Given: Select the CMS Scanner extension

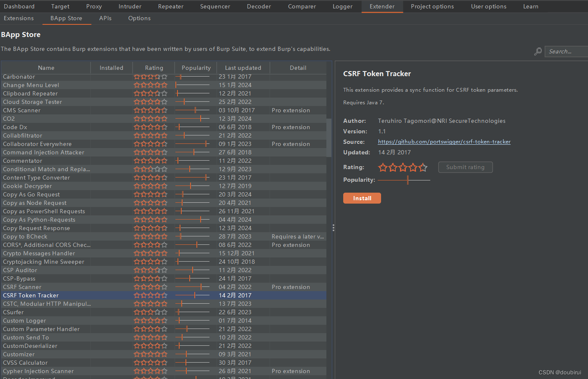Looking at the screenshot, I should (164, 110).
